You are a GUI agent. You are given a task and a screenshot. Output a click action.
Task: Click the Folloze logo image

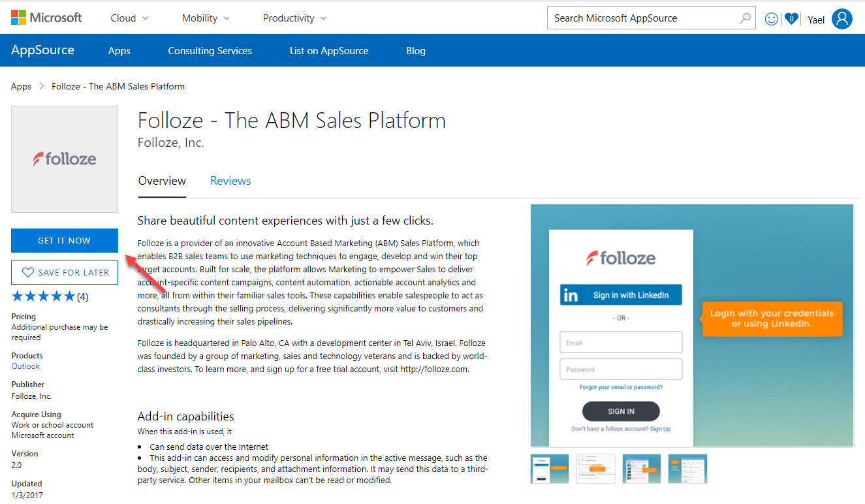[64, 159]
